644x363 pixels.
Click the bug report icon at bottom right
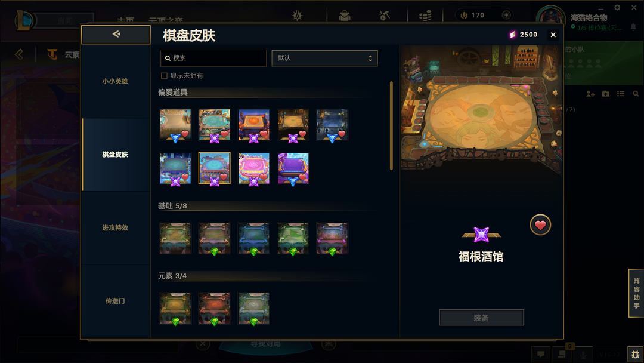coord(636,355)
